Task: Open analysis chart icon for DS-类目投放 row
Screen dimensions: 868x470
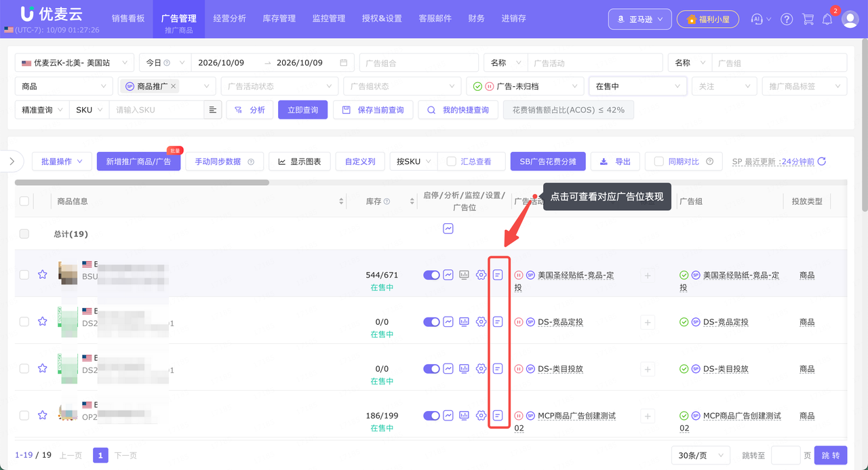Action: point(448,368)
